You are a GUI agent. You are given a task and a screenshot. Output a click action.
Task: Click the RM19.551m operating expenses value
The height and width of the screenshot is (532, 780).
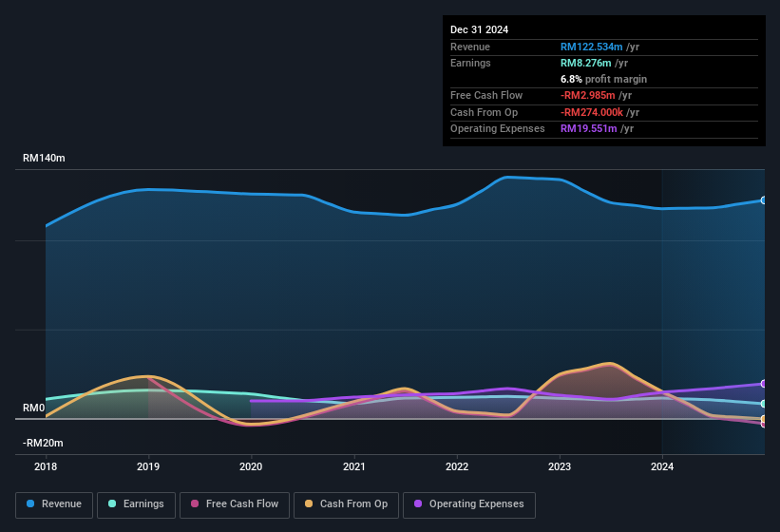pos(589,129)
